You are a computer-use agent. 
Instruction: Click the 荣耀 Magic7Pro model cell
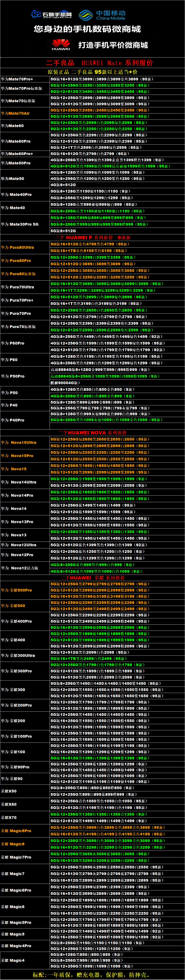click(x=25, y=857)
